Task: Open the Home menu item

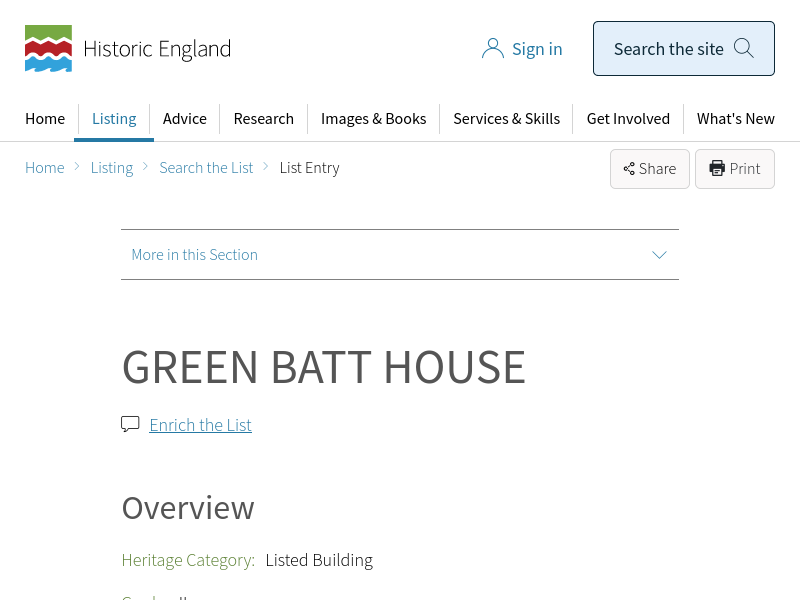Action: pos(45,118)
